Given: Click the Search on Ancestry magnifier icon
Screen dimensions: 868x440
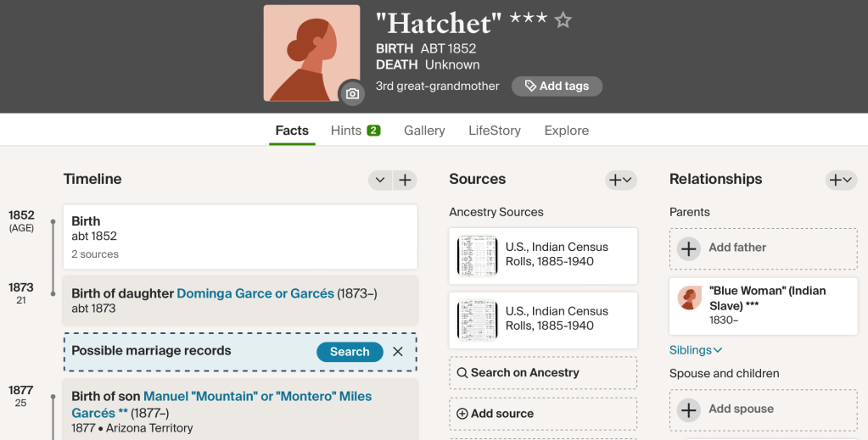Looking at the screenshot, I should [x=462, y=373].
